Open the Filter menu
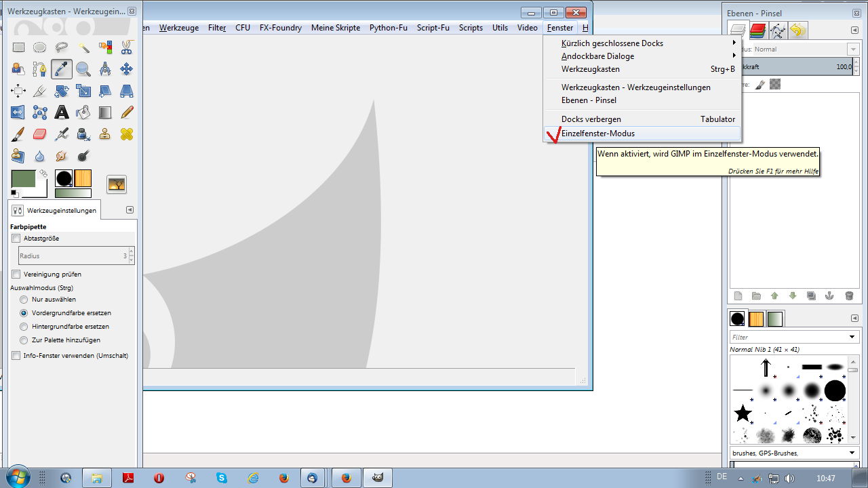 coord(217,28)
